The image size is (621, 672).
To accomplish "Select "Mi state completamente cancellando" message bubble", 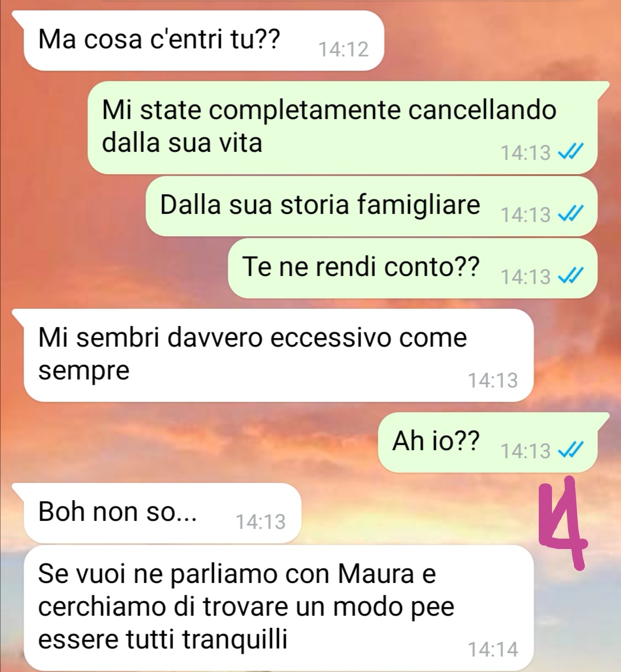I will click(x=343, y=127).
